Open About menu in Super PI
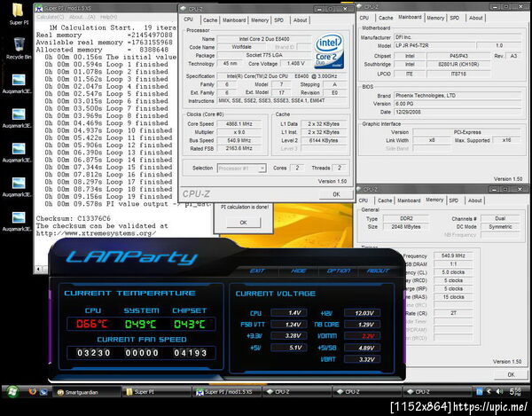 tap(82, 17)
